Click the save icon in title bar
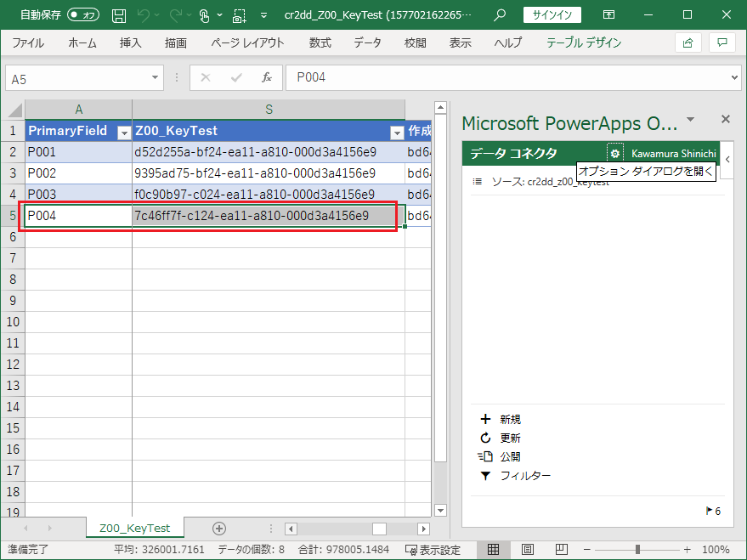This screenshot has width=747, height=560. 119,15
